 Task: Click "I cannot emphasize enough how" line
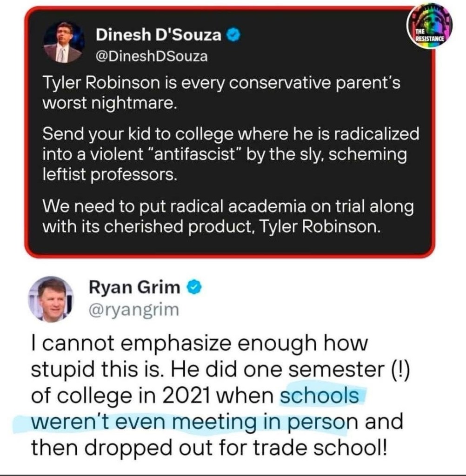(x=199, y=345)
